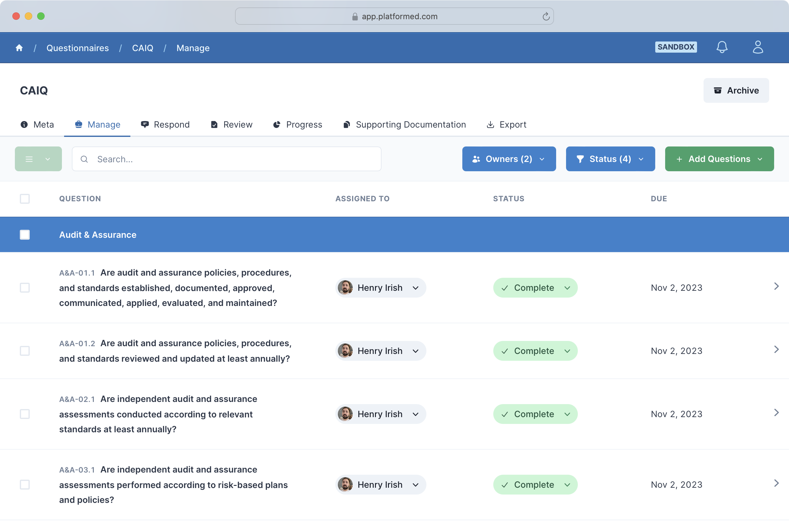This screenshot has width=789, height=532.
Task: Click the Archive button
Action: pyautogui.click(x=736, y=91)
